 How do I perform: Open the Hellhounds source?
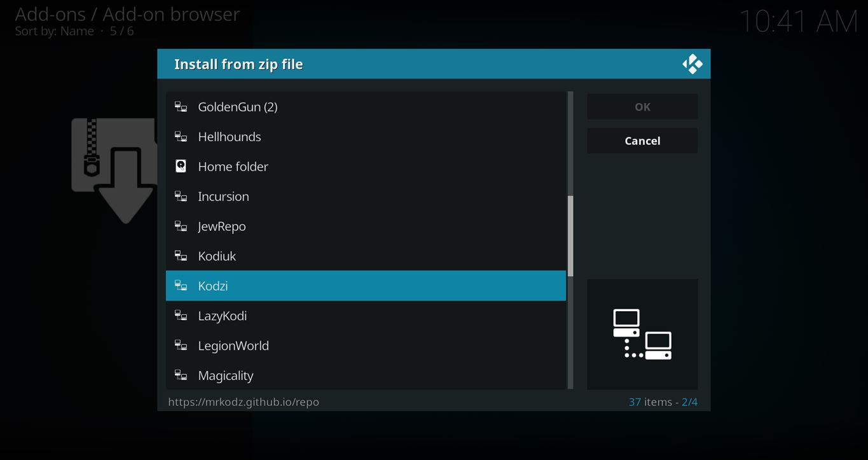tap(366, 137)
